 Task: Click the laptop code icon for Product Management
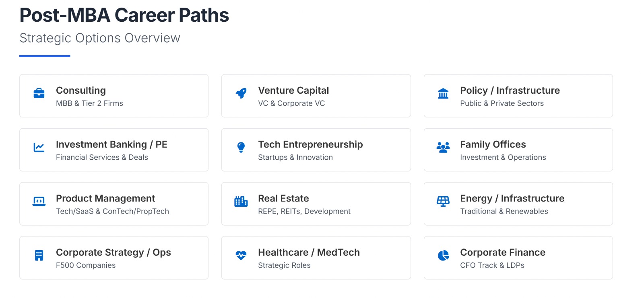tap(39, 201)
